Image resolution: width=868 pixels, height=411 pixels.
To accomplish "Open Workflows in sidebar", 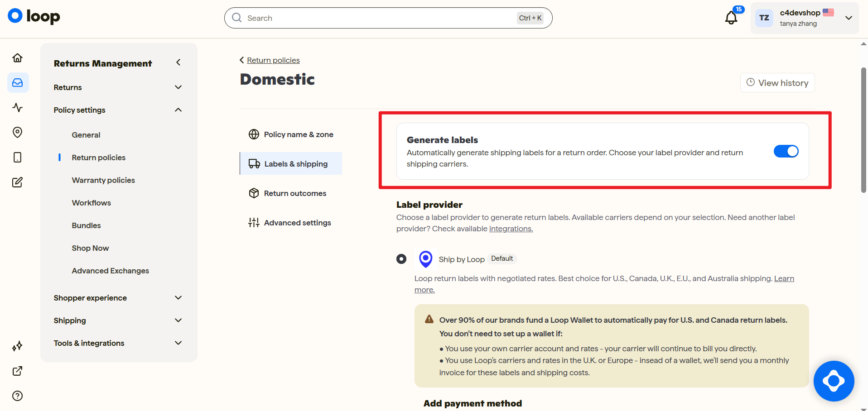I will pyautogui.click(x=92, y=203).
